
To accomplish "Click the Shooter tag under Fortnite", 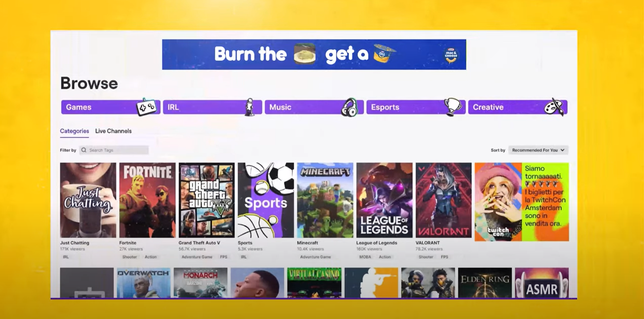I will 129,257.
